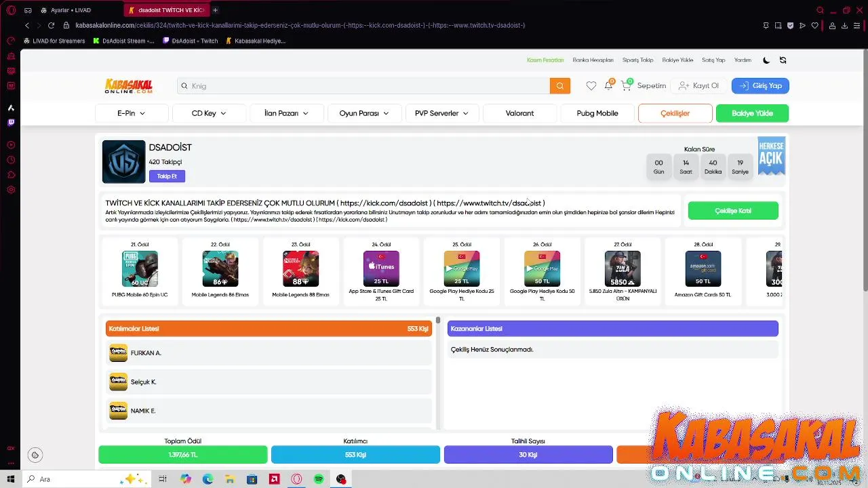Open DsAdoist - Twitch bookmark
This screenshot has height=488, width=868.
[190, 41]
